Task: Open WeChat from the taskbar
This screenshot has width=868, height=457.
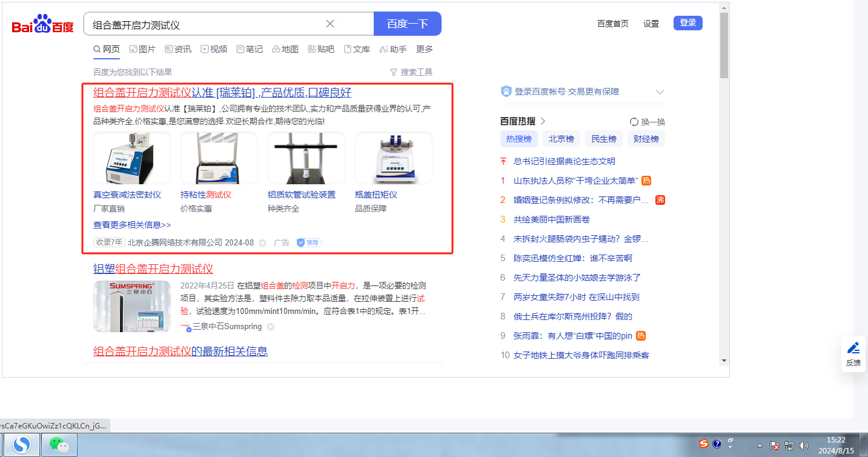Action: click(58, 445)
